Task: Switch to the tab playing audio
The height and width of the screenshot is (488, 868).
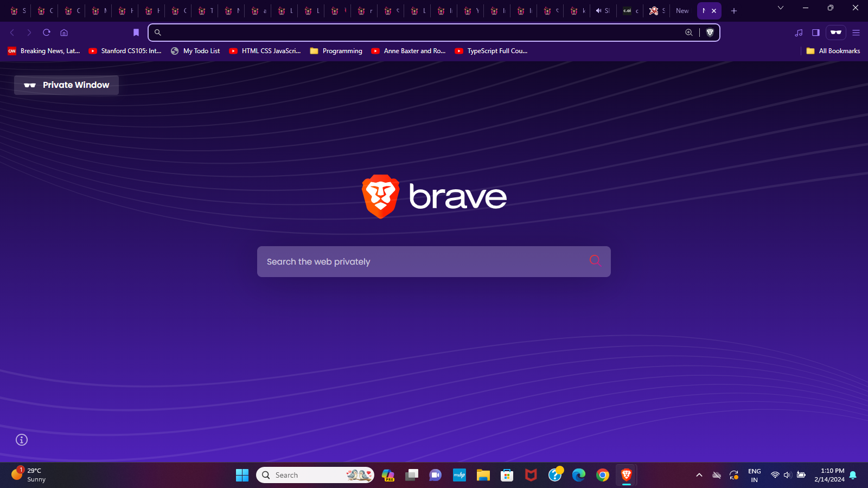Action: (603, 11)
